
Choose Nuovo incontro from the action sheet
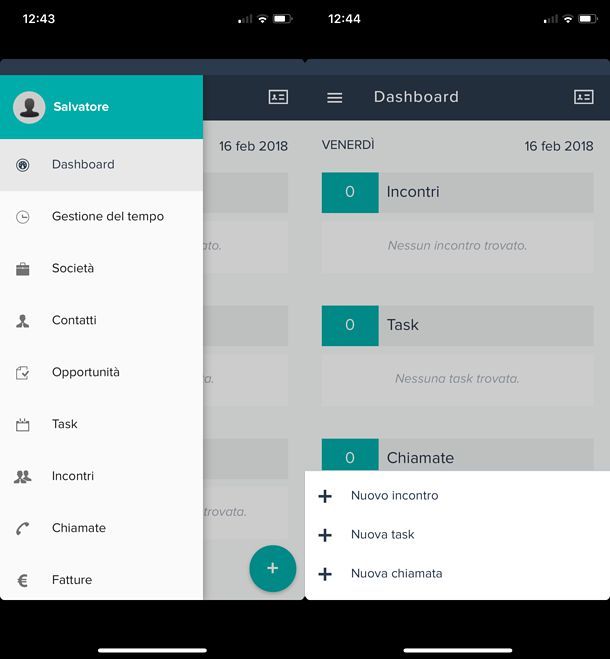[457, 496]
